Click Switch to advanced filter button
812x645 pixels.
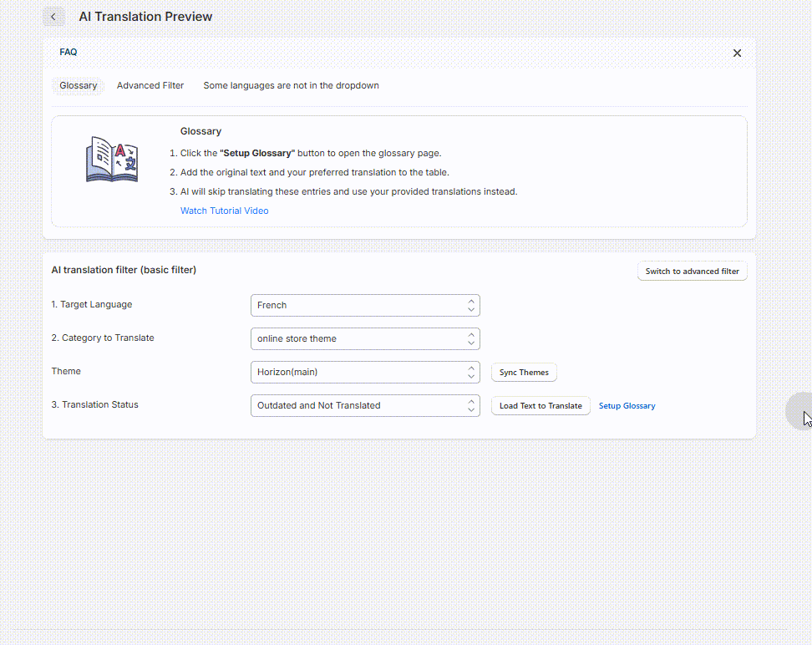[692, 271]
